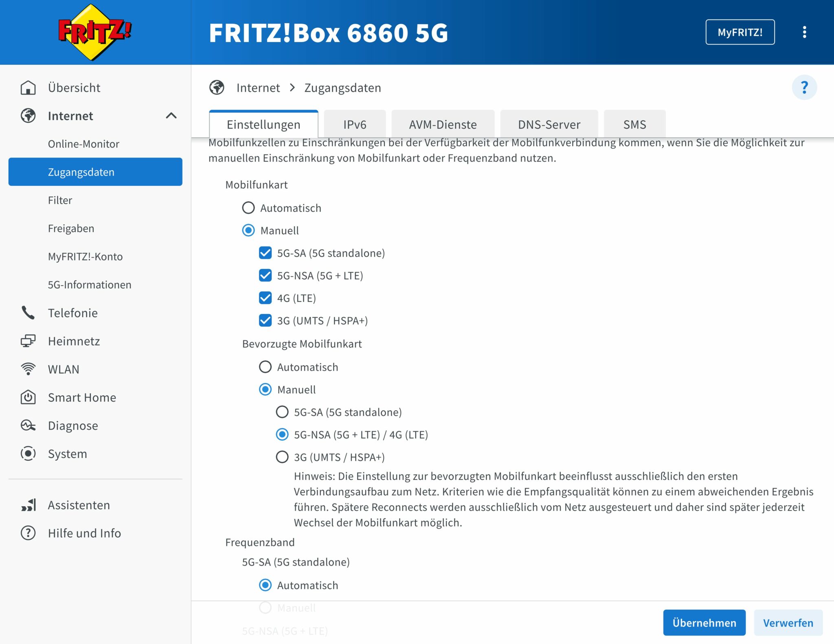Open the Übersicht home icon
Image resolution: width=834 pixels, height=644 pixels.
28,87
